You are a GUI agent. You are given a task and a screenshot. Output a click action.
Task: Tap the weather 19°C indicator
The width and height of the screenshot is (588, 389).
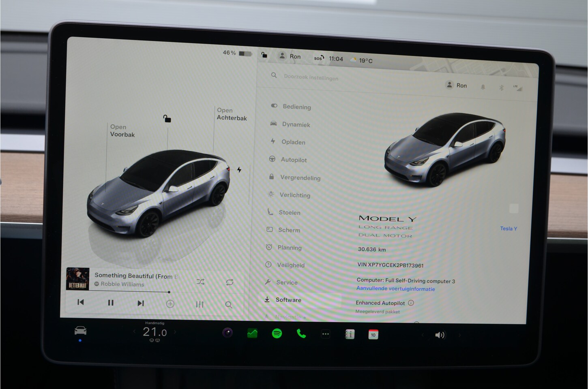click(361, 60)
